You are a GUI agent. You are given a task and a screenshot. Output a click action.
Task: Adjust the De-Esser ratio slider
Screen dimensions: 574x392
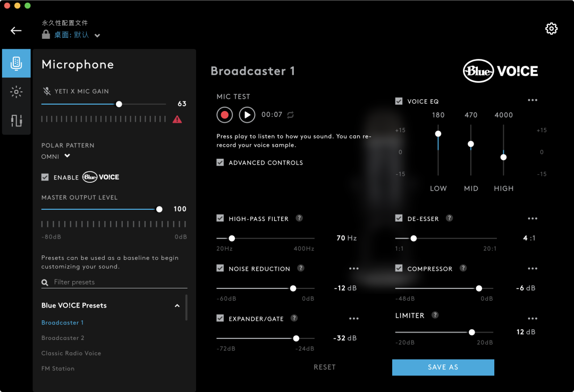tap(446, 238)
